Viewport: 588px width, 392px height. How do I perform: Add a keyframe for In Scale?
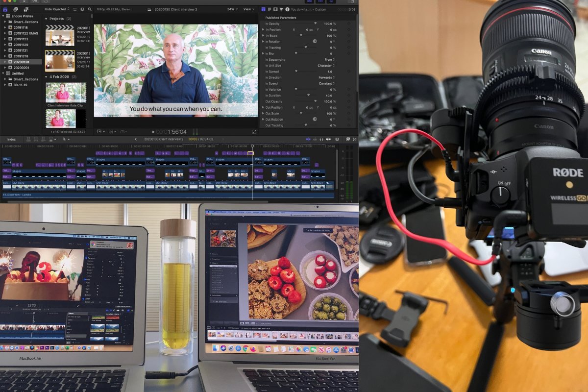(349, 36)
